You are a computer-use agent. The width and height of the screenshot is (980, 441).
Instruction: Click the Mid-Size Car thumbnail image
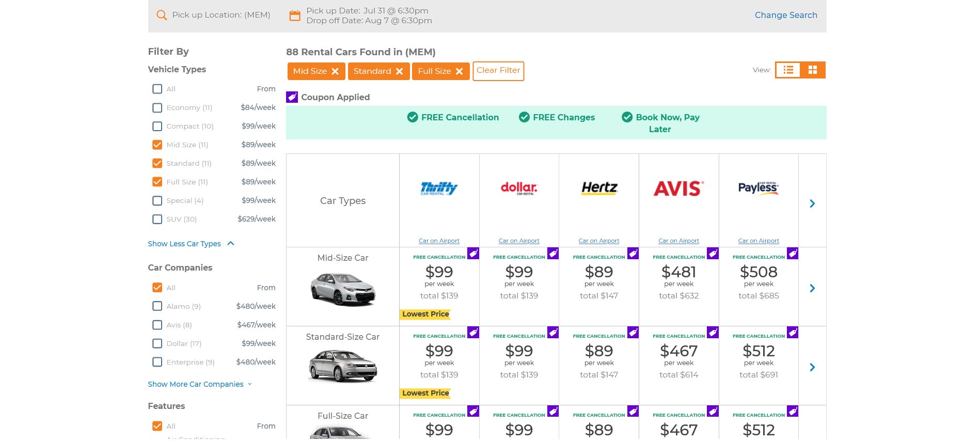click(343, 289)
